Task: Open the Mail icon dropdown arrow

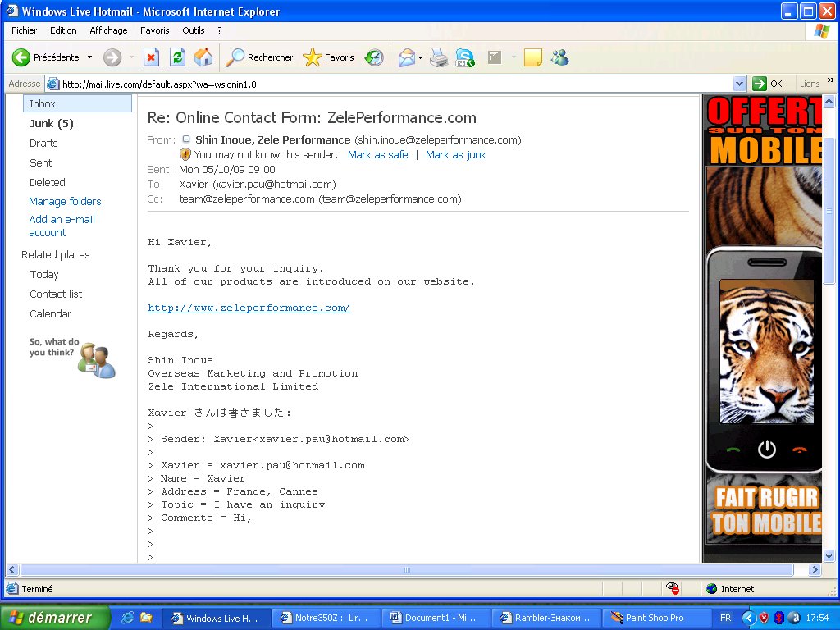Action: click(421, 57)
